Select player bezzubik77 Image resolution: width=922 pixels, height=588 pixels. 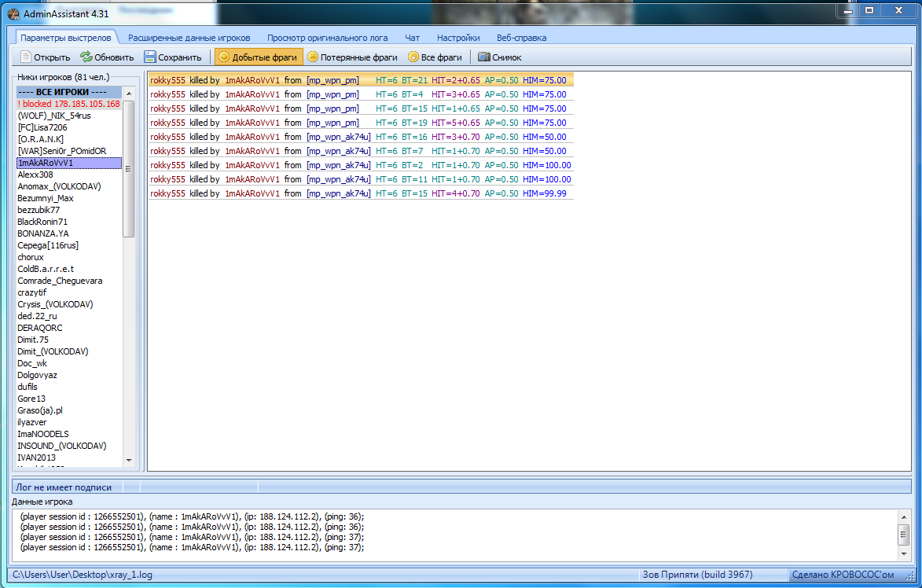[69, 210]
